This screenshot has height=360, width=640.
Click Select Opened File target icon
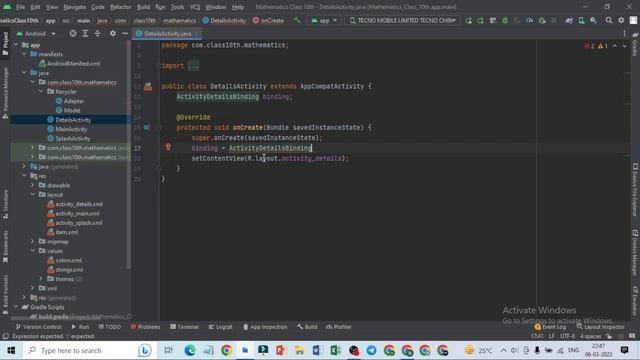tap(73, 33)
